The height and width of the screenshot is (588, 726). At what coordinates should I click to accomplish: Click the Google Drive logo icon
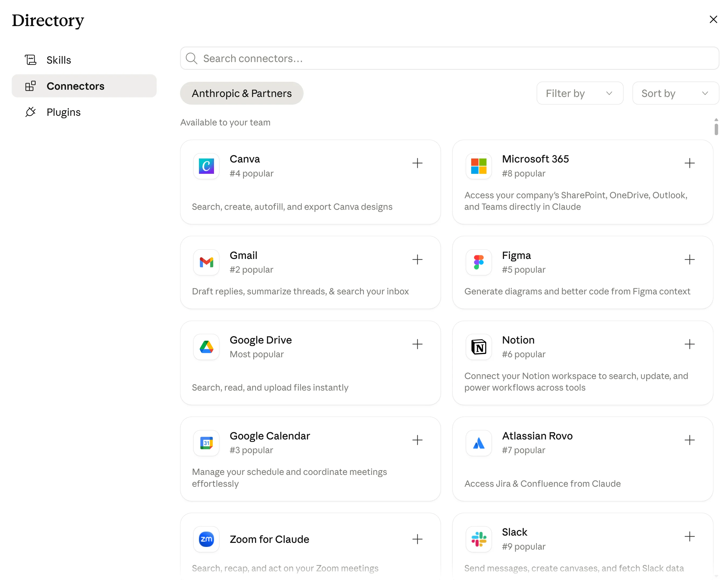206,347
